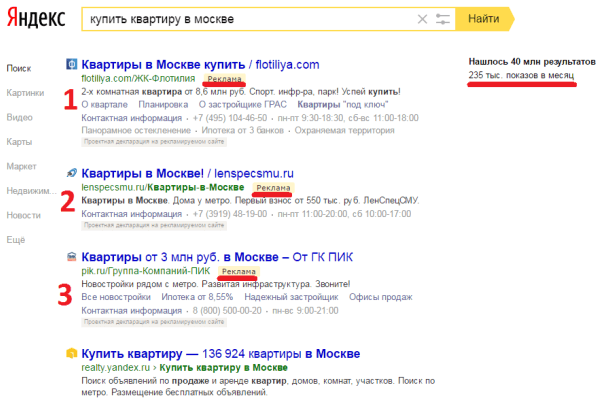Open result Квартиры в Москве! / lenspecsmu.ru
The width and height of the screenshot is (600, 398).
pyautogui.click(x=188, y=173)
